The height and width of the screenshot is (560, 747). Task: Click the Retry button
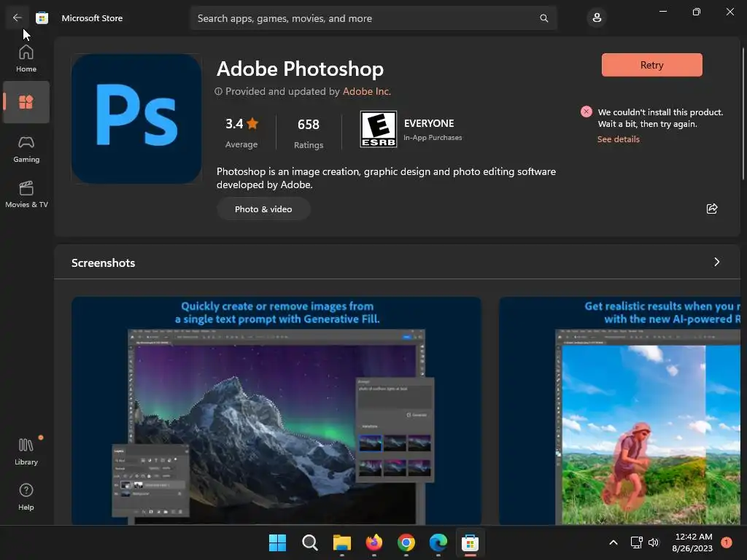[651, 65]
